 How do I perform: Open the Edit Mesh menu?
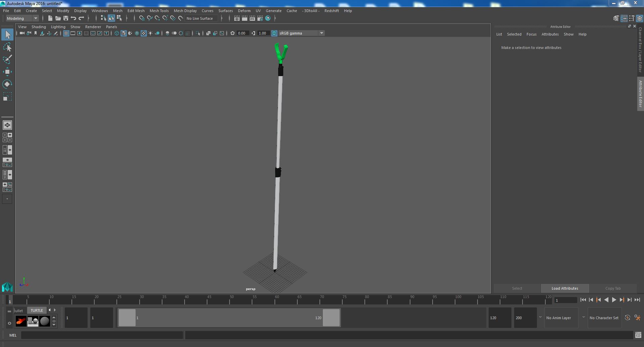[136, 11]
